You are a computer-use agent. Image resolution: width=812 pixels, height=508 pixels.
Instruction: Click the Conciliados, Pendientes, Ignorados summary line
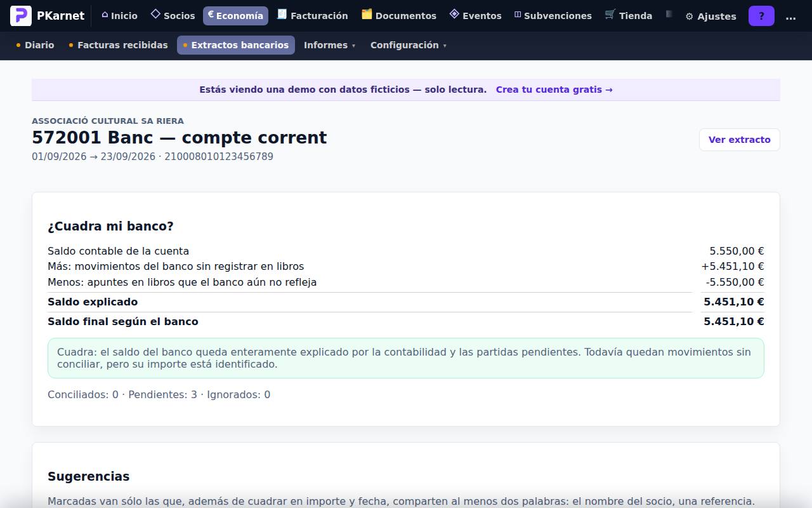pos(159,394)
